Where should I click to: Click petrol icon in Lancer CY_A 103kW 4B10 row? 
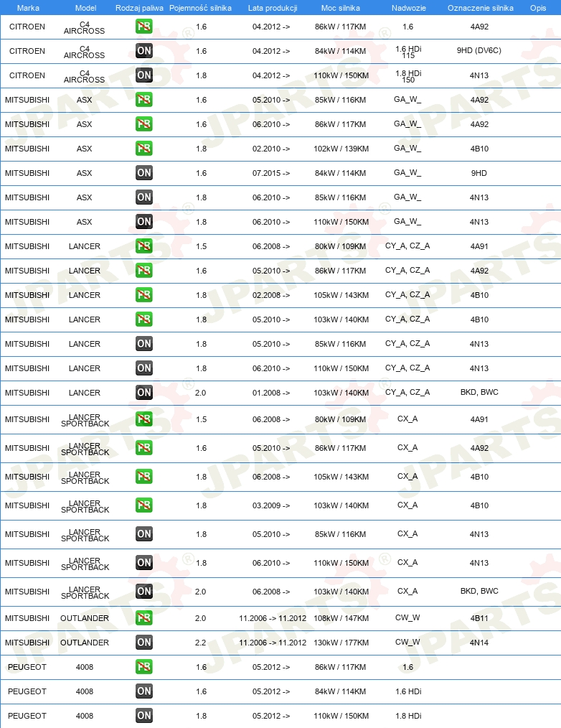coord(144,319)
